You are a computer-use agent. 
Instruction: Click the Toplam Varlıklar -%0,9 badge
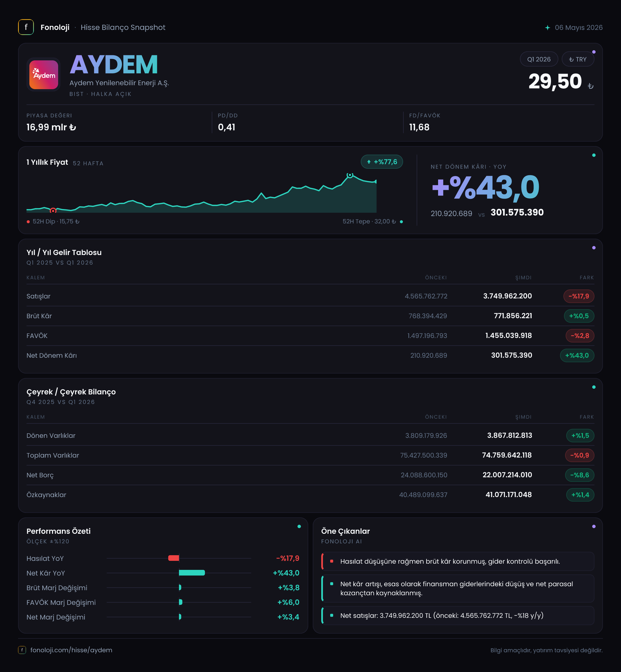click(580, 455)
